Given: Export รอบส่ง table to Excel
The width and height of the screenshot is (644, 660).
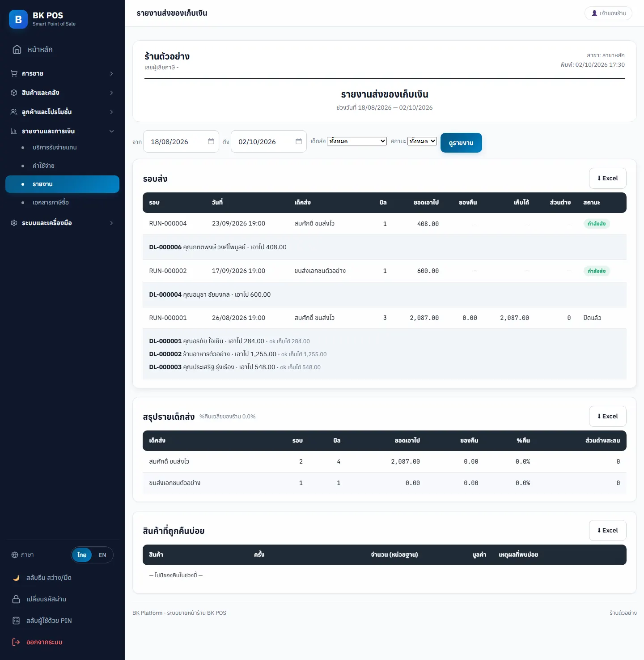Looking at the screenshot, I should tap(608, 178).
